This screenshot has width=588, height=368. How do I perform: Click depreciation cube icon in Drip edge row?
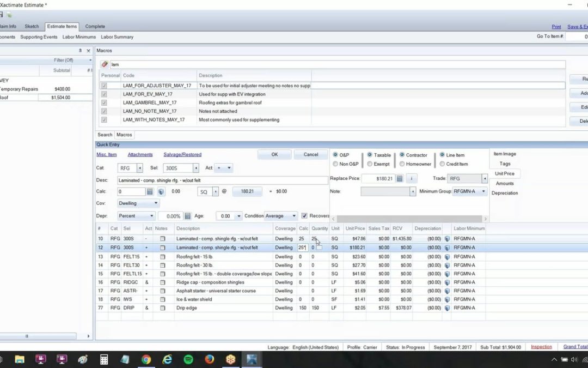coord(447,308)
